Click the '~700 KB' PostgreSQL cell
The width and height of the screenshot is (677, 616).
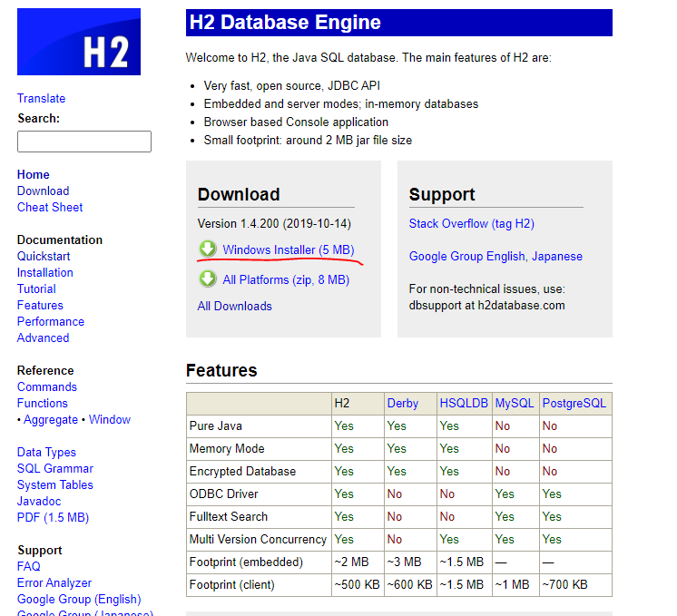coord(575,585)
